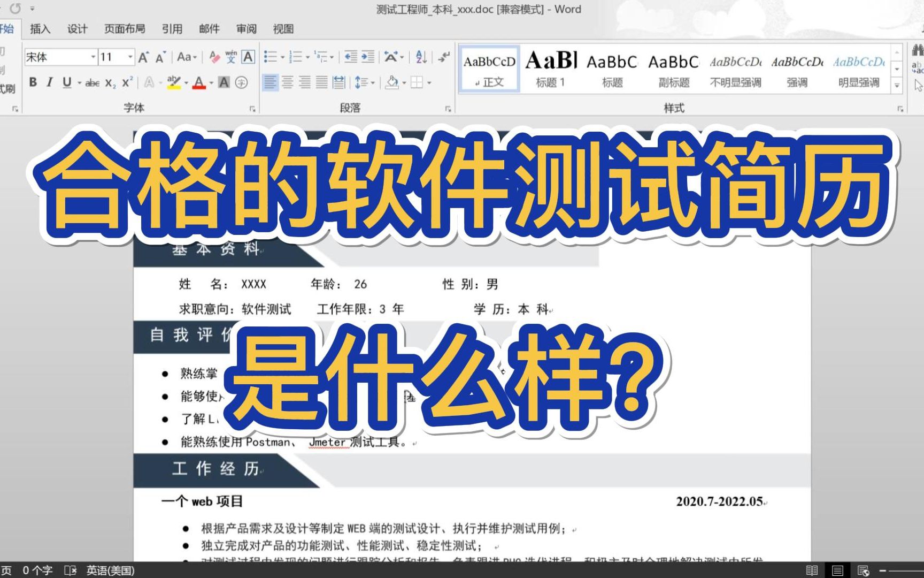Open the 设计 ribbon tab

(77, 29)
